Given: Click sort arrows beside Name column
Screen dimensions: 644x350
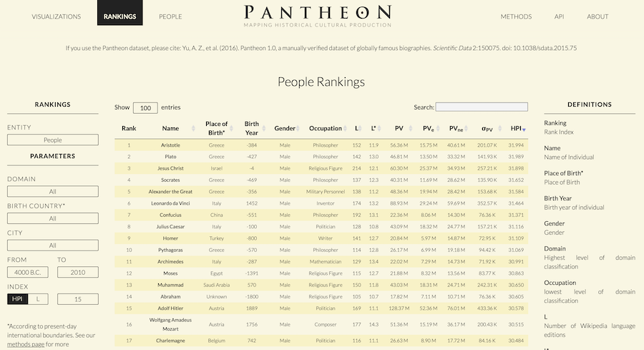Looking at the screenshot, I should (193, 129).
